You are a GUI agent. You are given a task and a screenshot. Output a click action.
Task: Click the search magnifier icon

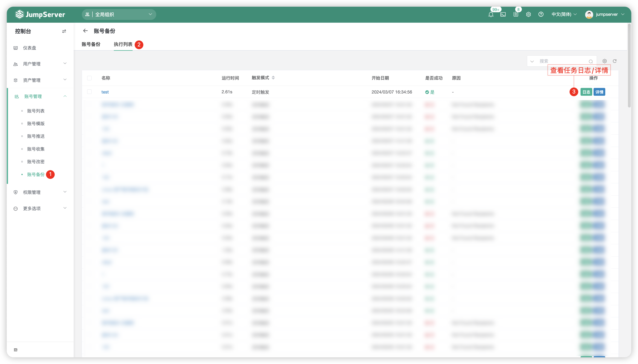pos(591,61)
